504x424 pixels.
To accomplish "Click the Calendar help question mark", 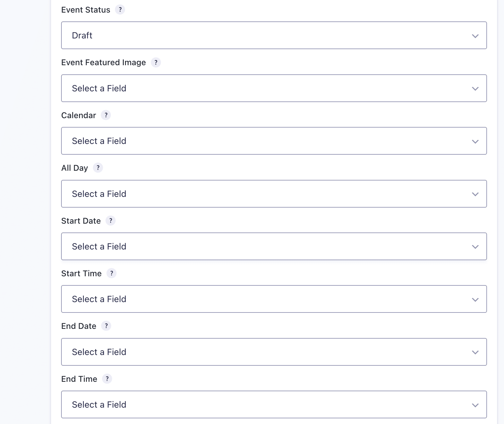I will point(106,115).
